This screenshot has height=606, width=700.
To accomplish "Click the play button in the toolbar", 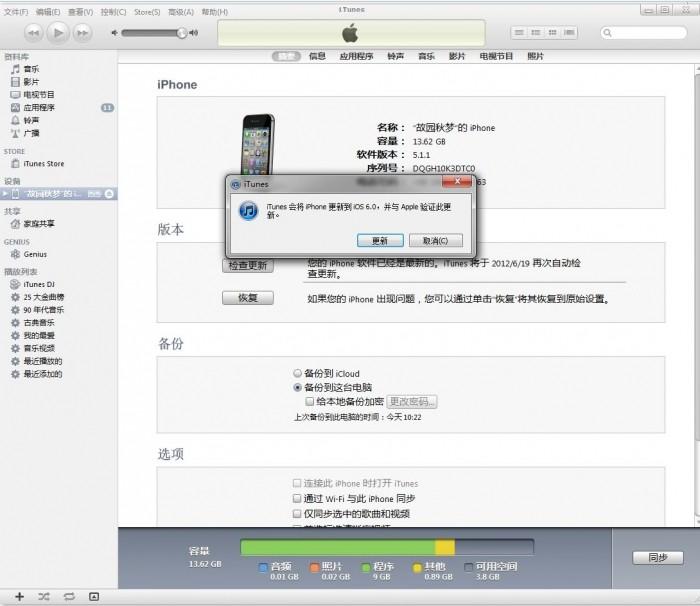I will click(x=58, y=33).
